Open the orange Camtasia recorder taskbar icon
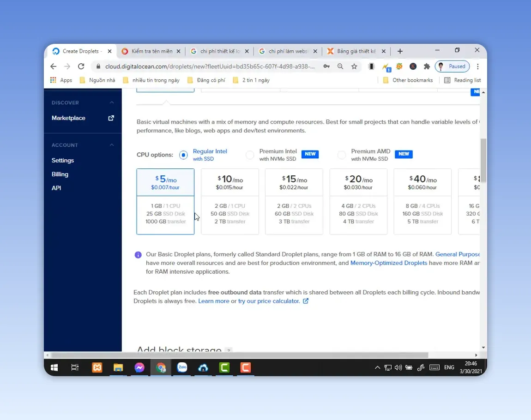 pyautogui.click(x=246, y=367)
